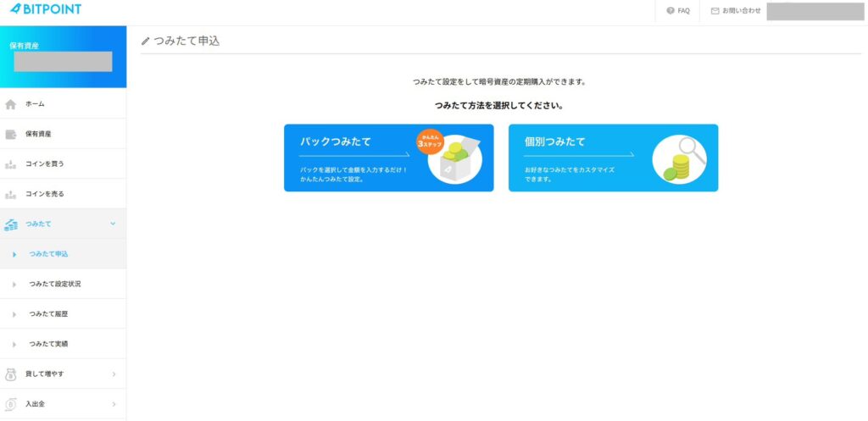Click the 入出金 yen icon

click(x=11, y=404)
